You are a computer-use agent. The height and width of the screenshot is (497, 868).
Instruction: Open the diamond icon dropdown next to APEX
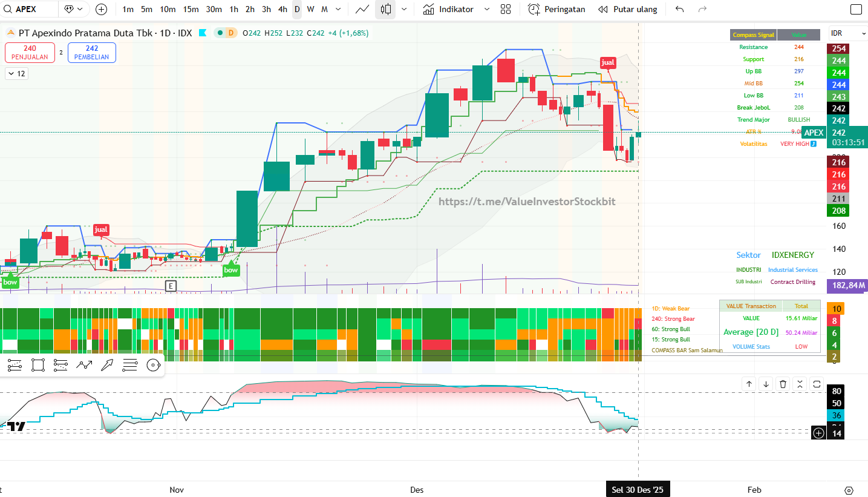pyautogui.click(x=74, y=9)
